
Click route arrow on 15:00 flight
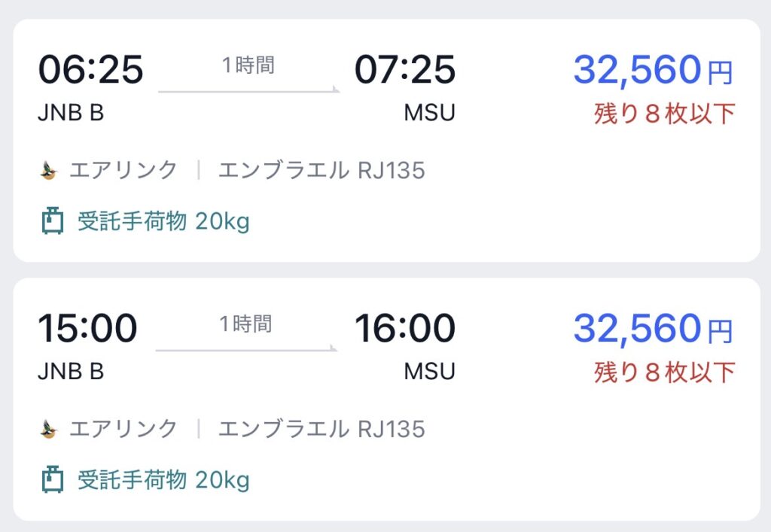point(247,349)
